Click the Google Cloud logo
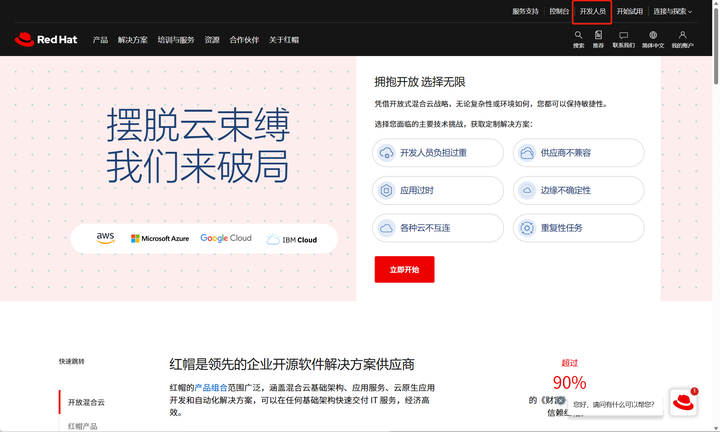The height and width of the screenshot is (432, 720). pyautogui.click(x=226, y=238)
